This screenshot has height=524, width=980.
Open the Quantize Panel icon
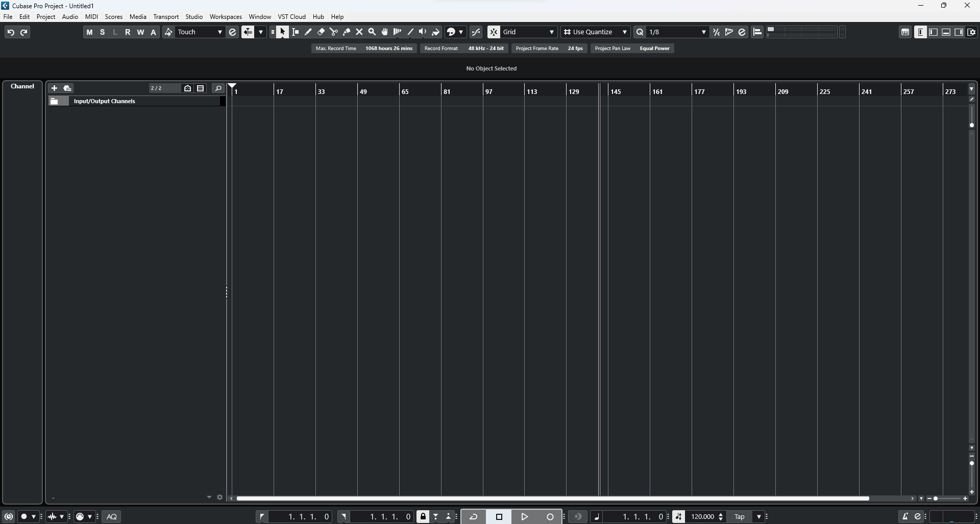[742, 32]
